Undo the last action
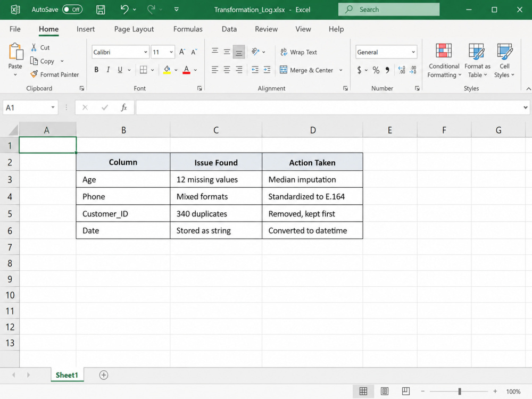The height and width of the screenshot is (399, 532). pyautogui.click(x=124, y=10)
